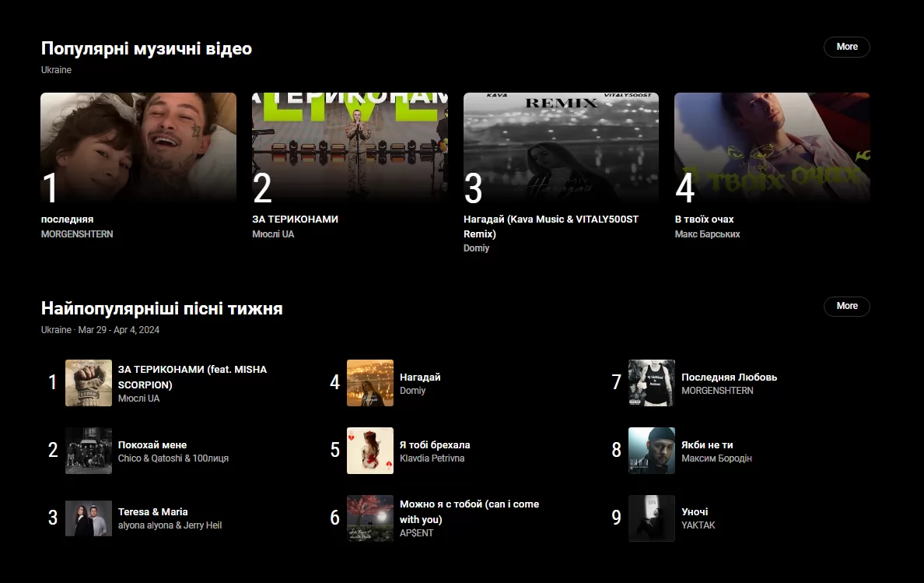Open Нагадай (Kava Music & VITALY500ST Remix) title
The width and height of the screenshot is (924, 583).
(551, 227)
